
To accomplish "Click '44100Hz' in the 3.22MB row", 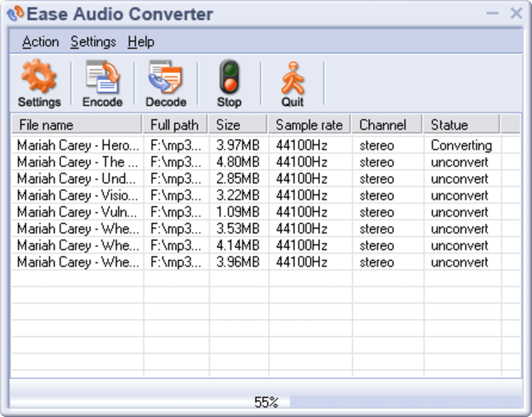I will pos(302,196).
